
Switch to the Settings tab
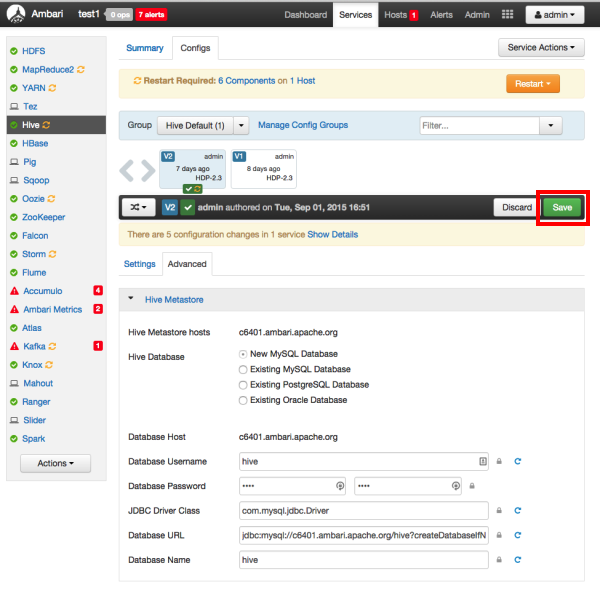click(x=140, y=264)
